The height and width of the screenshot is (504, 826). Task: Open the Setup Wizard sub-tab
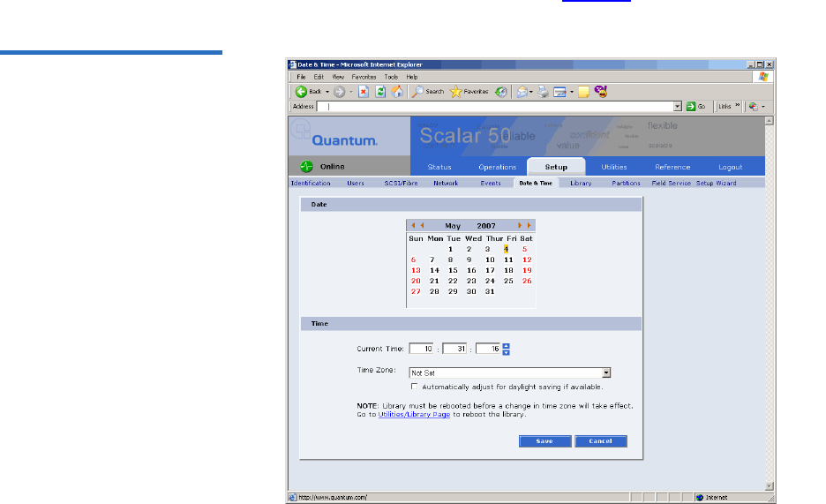[717, 184]
